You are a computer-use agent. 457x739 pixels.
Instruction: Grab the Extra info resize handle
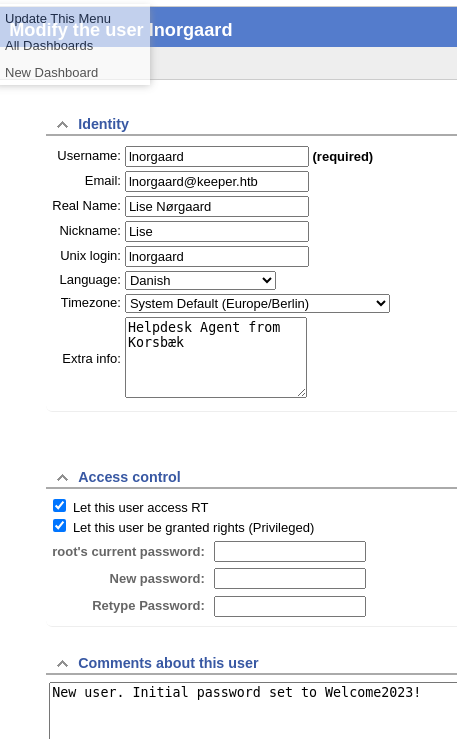[302, 393]
